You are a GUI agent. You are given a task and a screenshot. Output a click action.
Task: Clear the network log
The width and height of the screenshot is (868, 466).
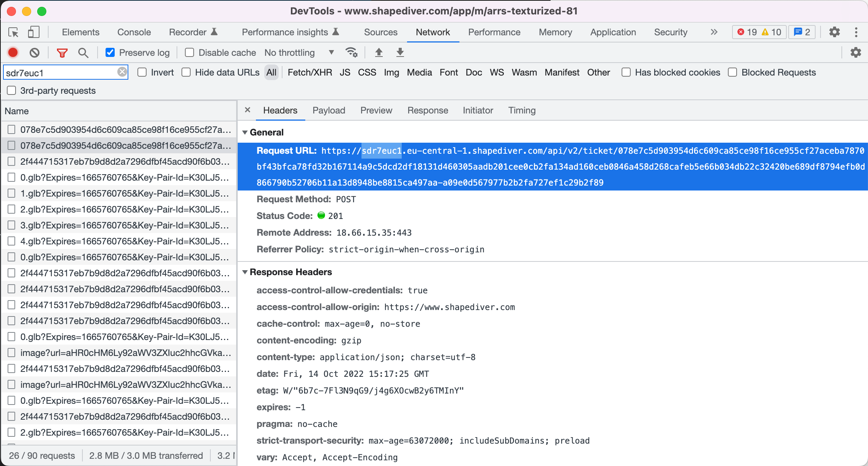click(35, 52)
